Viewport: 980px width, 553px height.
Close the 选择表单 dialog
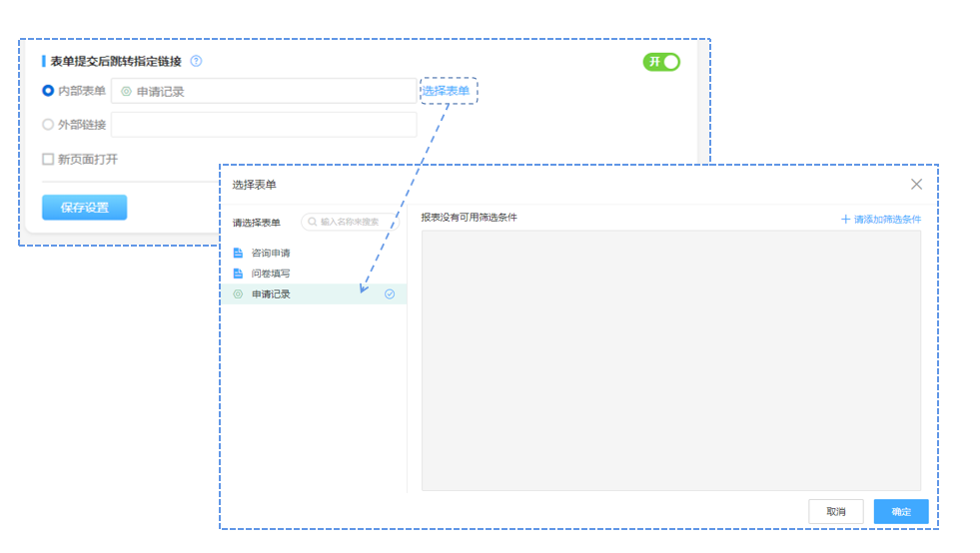coord(916,184)
